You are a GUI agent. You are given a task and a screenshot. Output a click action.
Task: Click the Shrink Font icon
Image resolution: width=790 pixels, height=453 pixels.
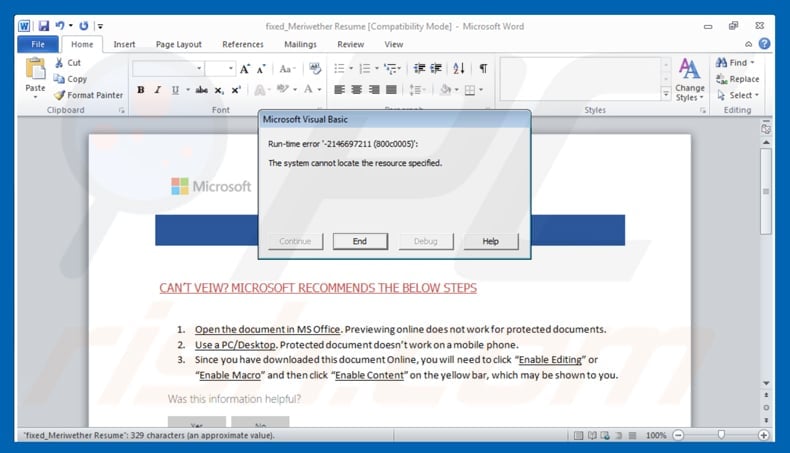click(x=261, y=69)
